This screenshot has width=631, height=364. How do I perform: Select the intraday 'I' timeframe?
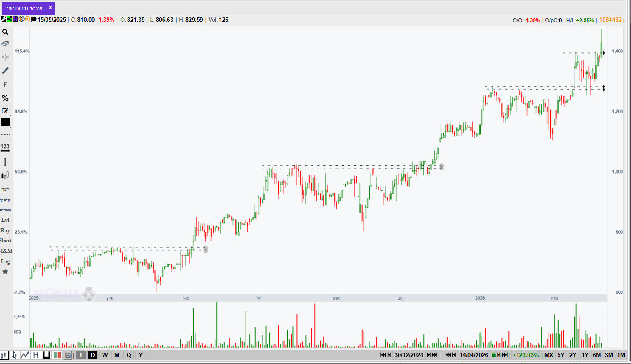(81, 355)
